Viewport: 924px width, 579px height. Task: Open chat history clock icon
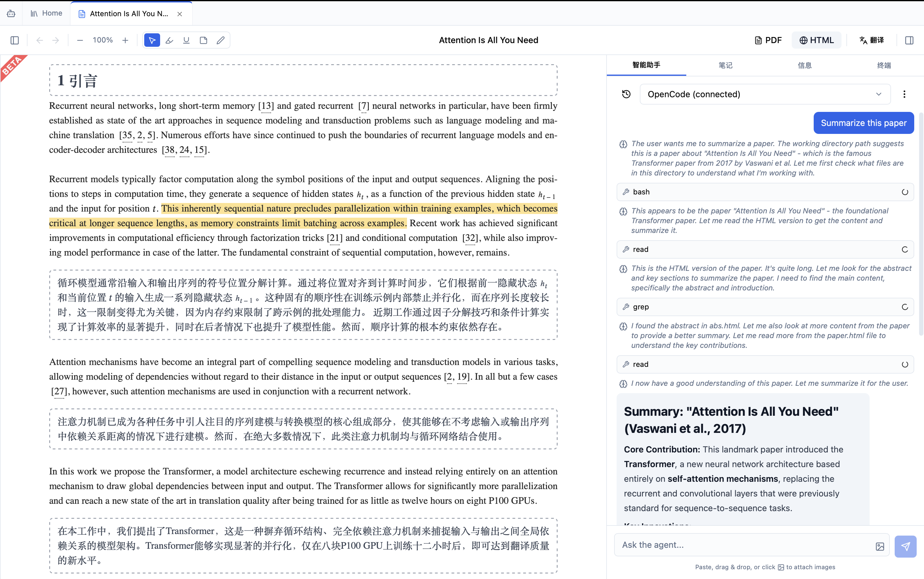click(x=626, y=94)
